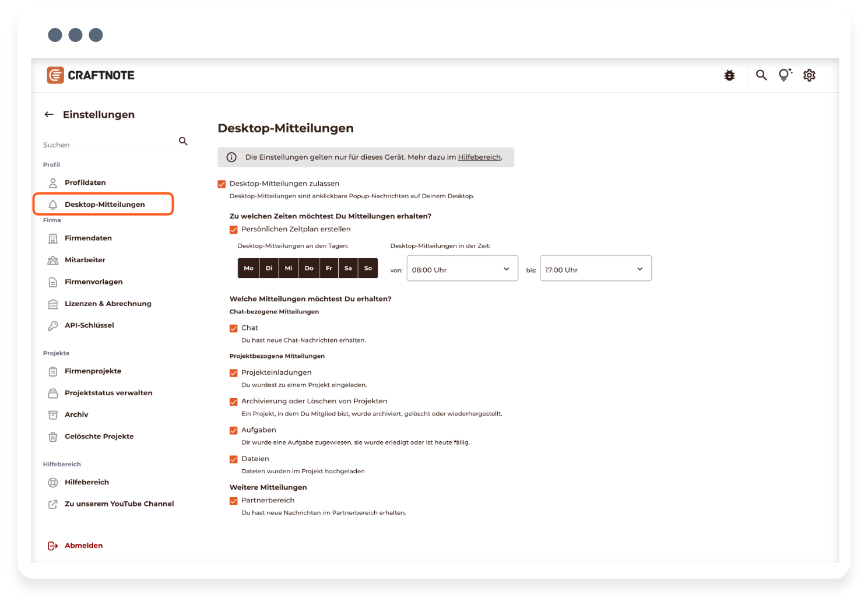This screenshot has width=868, height=605.
Task: Open search via header magnifier icon
Action: click(x=761, y=75)
